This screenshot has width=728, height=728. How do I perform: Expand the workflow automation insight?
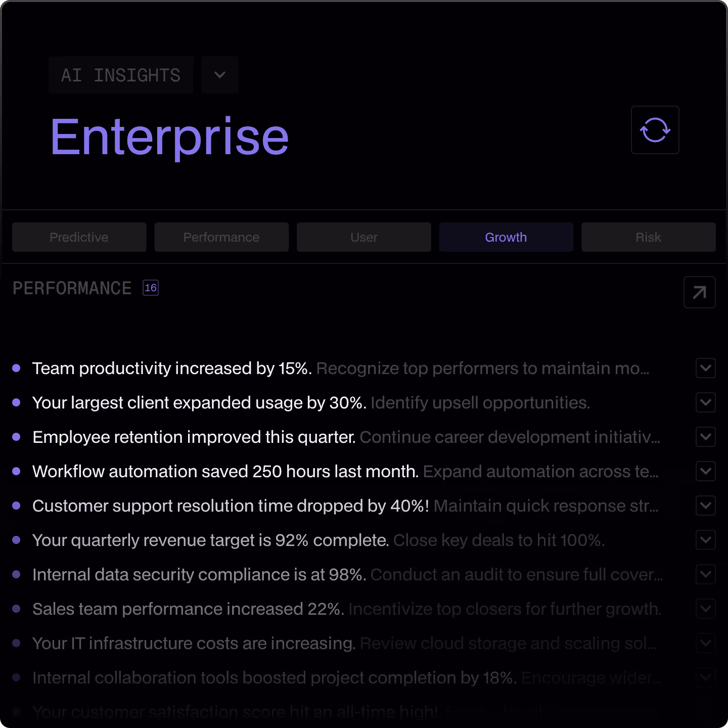pos(705,471)
